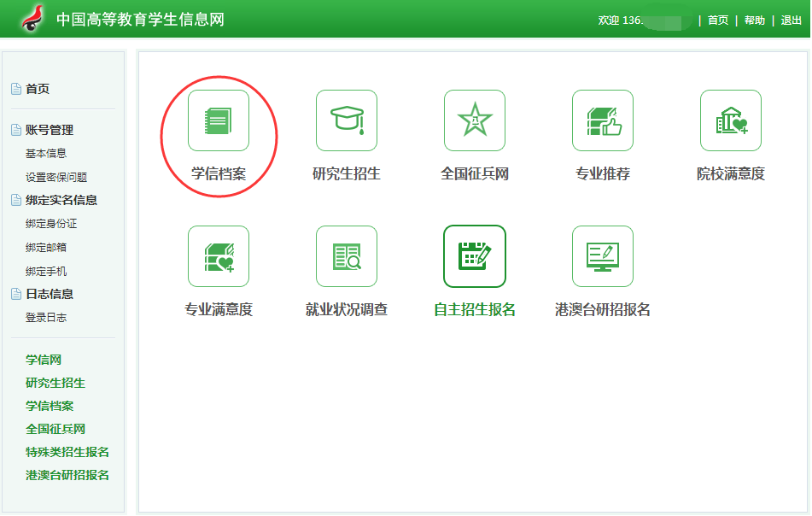The height and width of the screenshot is (516, 812).
Task: Click the page icon beside 日志信息
Action: (16, 294)
